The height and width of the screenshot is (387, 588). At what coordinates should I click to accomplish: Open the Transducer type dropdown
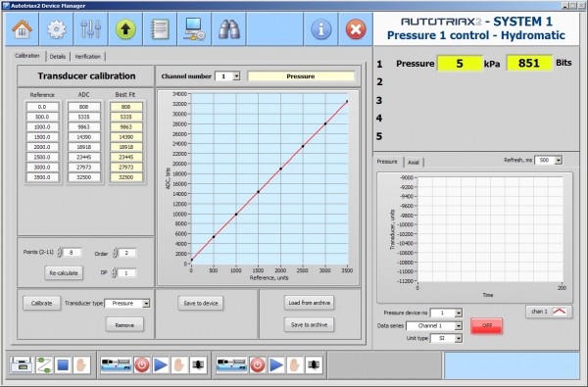pos(146,304)
